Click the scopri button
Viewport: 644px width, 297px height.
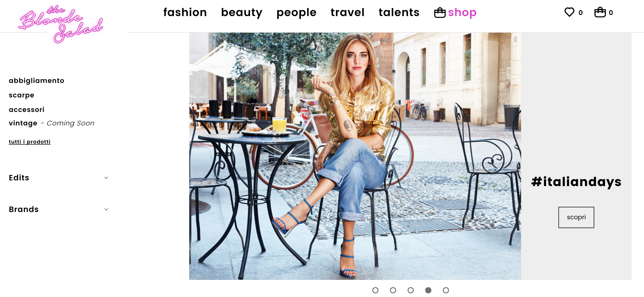tap(576, 217)
